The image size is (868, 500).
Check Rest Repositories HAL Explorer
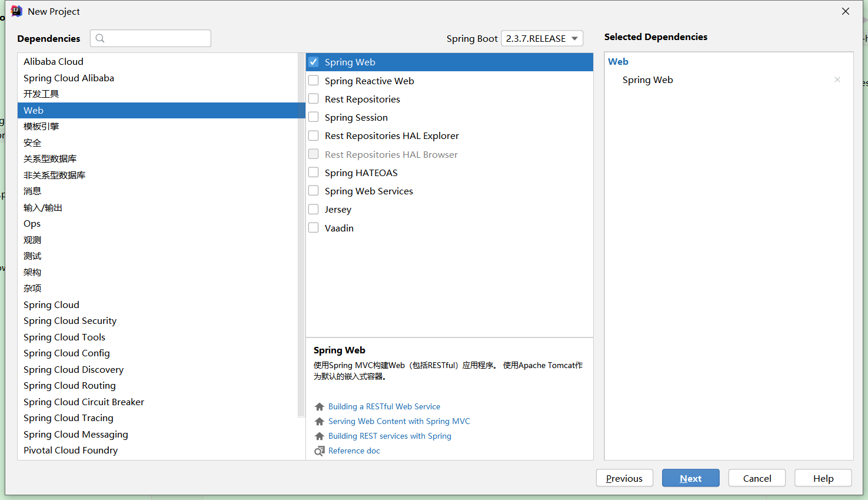(x=314, y=135)
